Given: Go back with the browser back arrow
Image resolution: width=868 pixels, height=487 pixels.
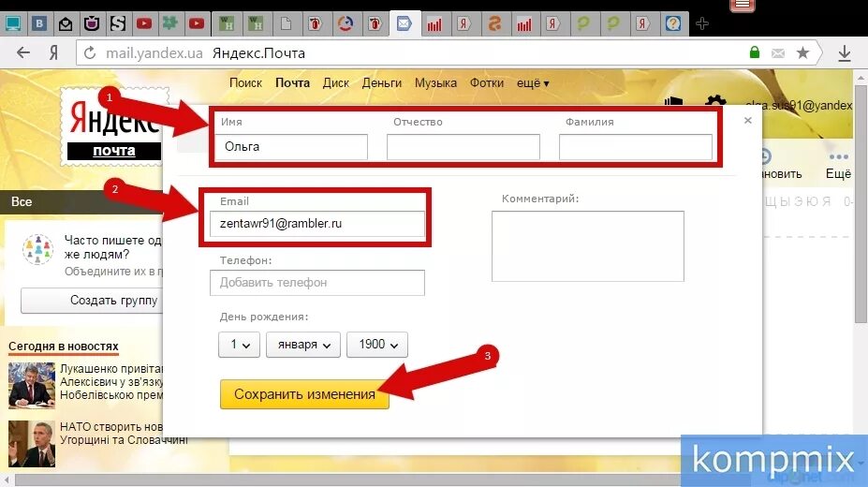Looking at the screenshot, I should coord(23,53).
